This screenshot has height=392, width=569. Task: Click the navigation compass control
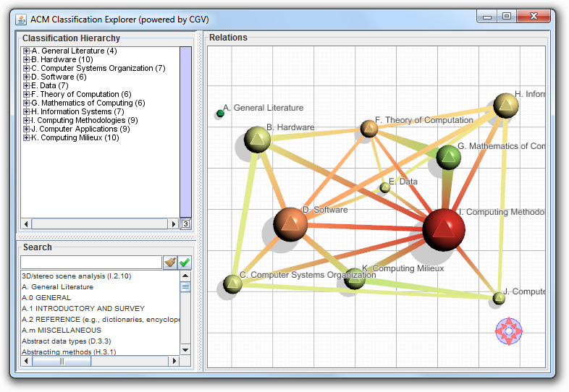tap(508, 331)
